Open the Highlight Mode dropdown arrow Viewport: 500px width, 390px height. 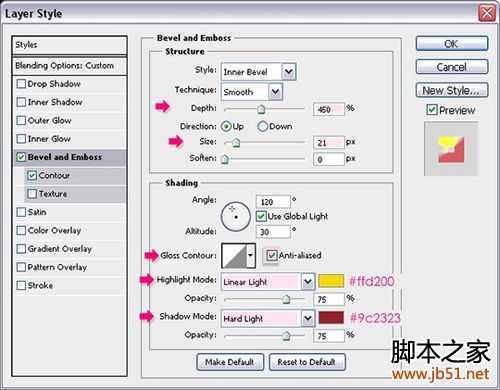[308, 282]
